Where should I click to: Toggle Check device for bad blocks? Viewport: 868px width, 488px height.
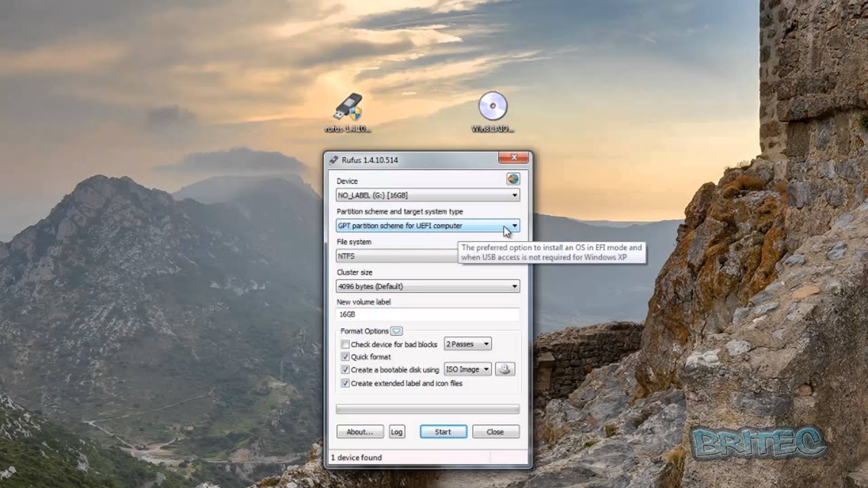[345, 344]
